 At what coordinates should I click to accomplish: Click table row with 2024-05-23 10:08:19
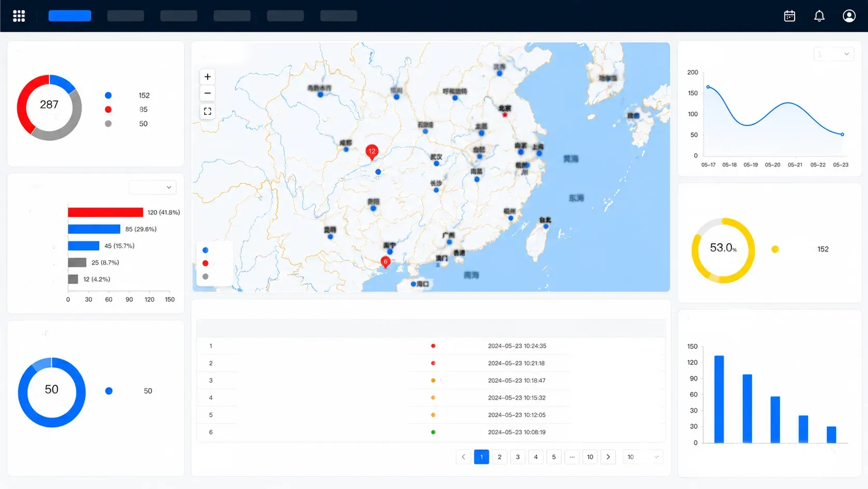click(431, 432)
